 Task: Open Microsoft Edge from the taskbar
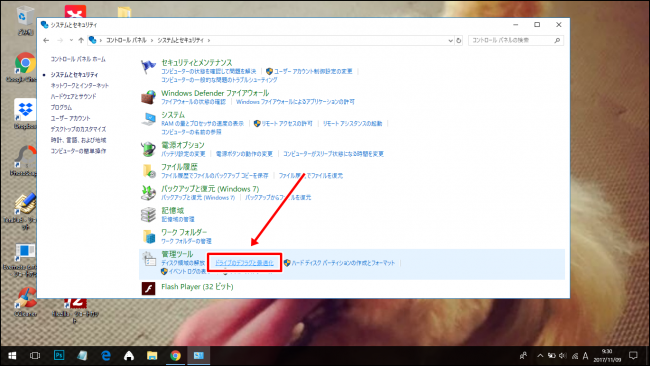click(x=106, y=356)
